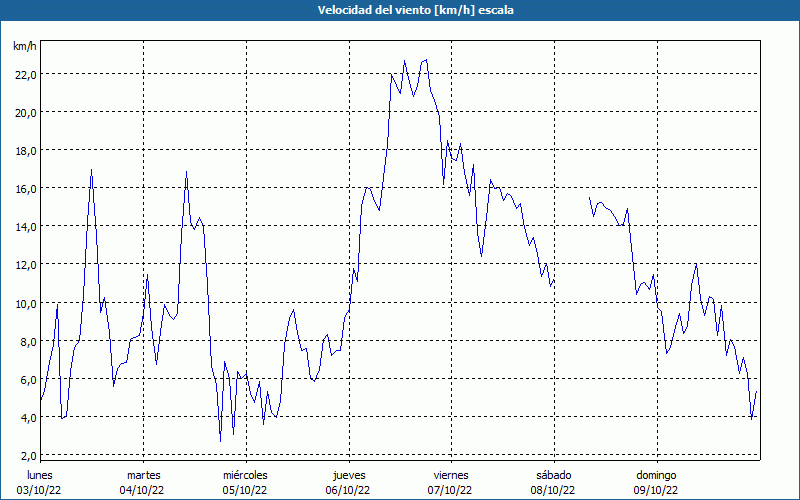This screenshot has width=800, height=500.
Task: Click the 'martes' day label
Action: pyautogui.click(x=143, y=475)
